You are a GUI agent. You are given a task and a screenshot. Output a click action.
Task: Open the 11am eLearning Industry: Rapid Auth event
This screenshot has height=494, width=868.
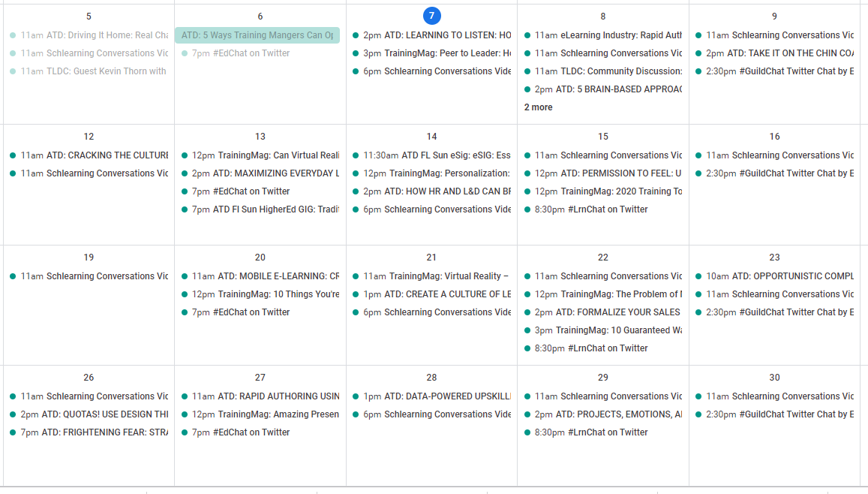pyautogui.click(x=603, y=35)
